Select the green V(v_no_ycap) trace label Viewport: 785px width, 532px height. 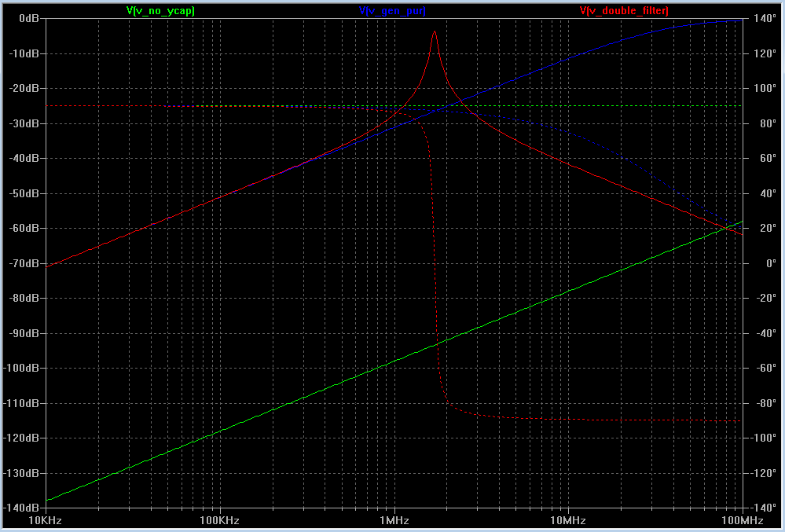pyautogui.click(x=160, y=10)
